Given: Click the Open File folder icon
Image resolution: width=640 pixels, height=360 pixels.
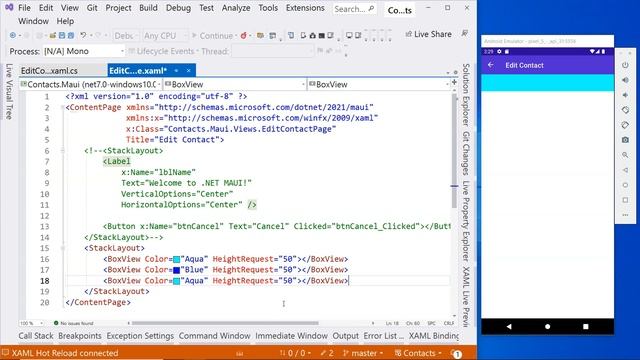Looking at the screenshot, I should click(53, 36).
